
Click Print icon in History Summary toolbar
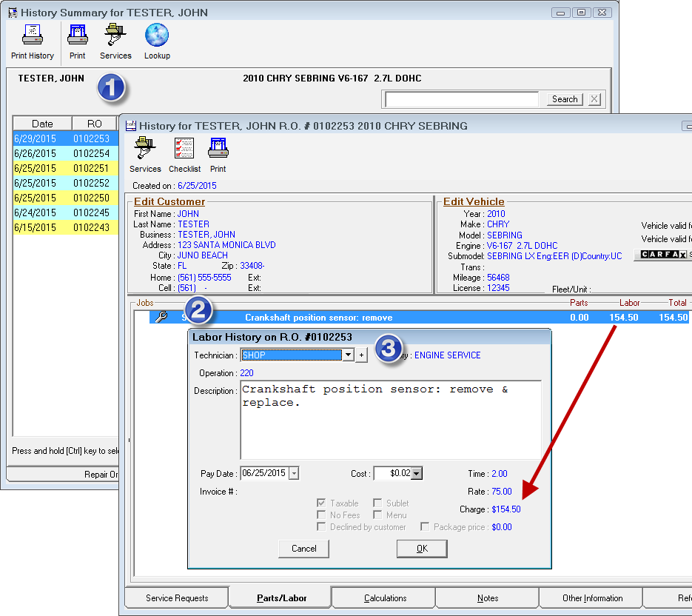[78, 41]
